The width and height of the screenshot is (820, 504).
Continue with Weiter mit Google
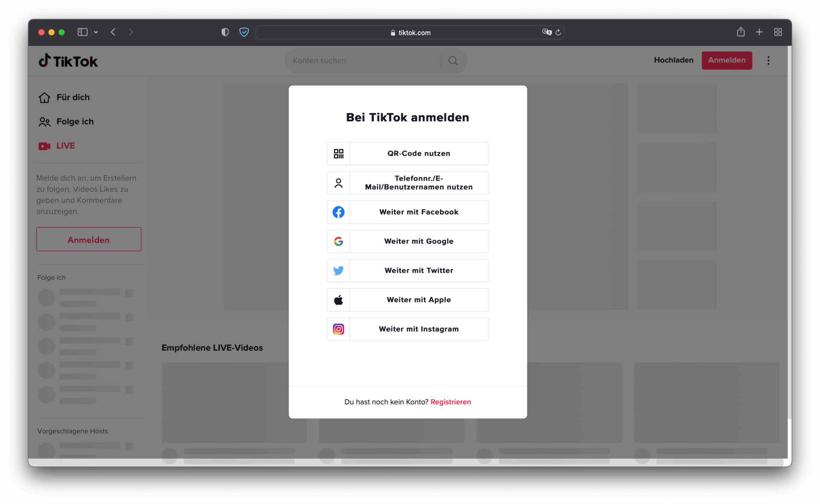(x=408, y=242)
